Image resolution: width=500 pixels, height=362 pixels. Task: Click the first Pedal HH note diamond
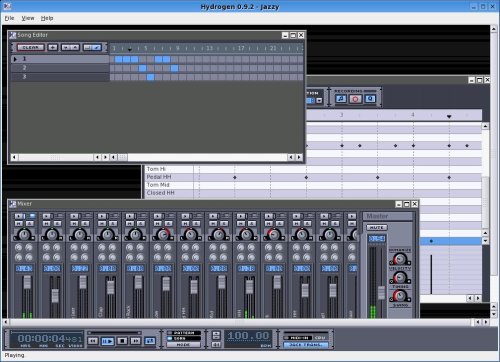point(235,177)
